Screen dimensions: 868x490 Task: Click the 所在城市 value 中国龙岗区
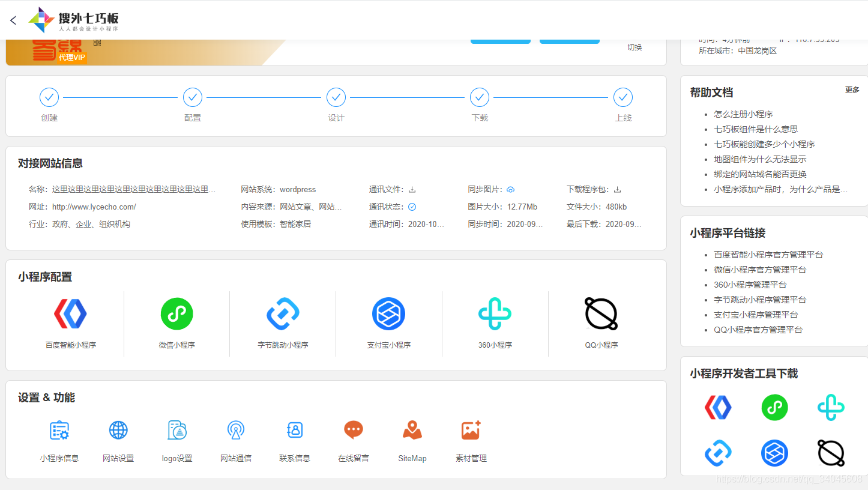[758, 51]
